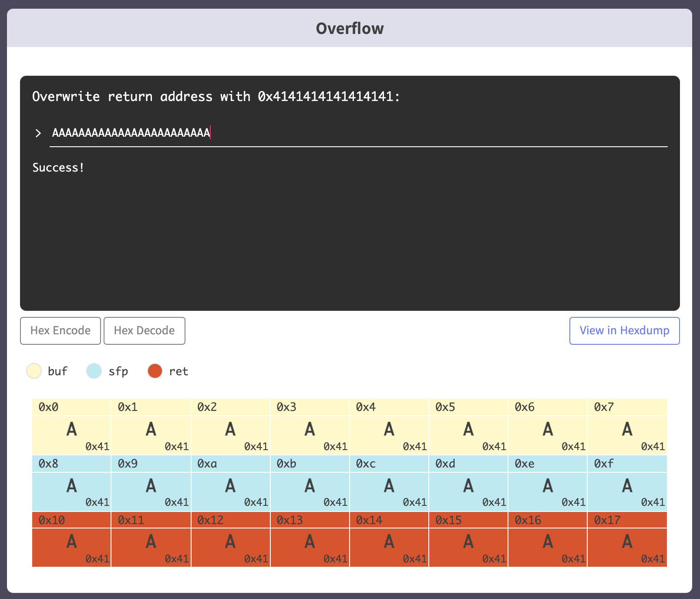Image resolution: width=700 pixels, height=599 pixels.
Task: Select sfp memory cell 0xc
Action: click(389, 483)
